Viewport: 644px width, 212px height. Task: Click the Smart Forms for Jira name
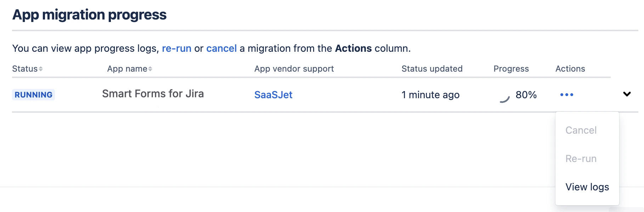153,94
